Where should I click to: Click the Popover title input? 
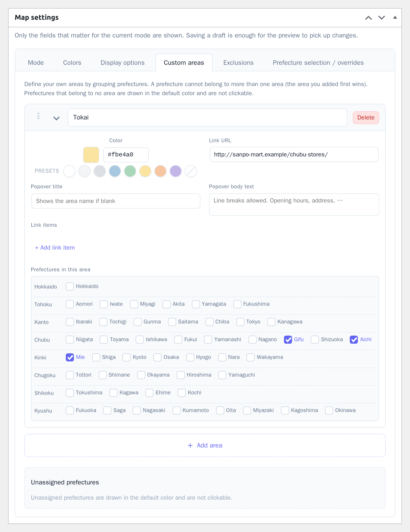pos(116,201)
